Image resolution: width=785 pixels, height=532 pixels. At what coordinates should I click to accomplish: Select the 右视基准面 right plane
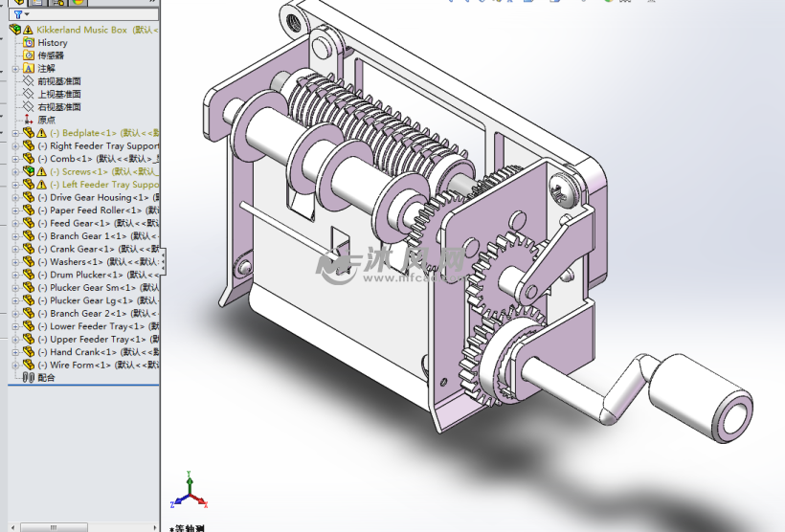pyautogui.click(x=58, y=107)
